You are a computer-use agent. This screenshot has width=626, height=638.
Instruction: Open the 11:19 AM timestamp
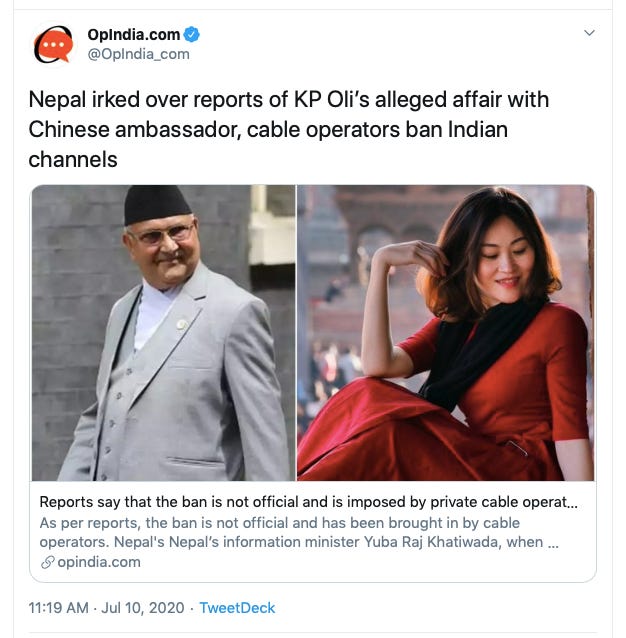59,608
